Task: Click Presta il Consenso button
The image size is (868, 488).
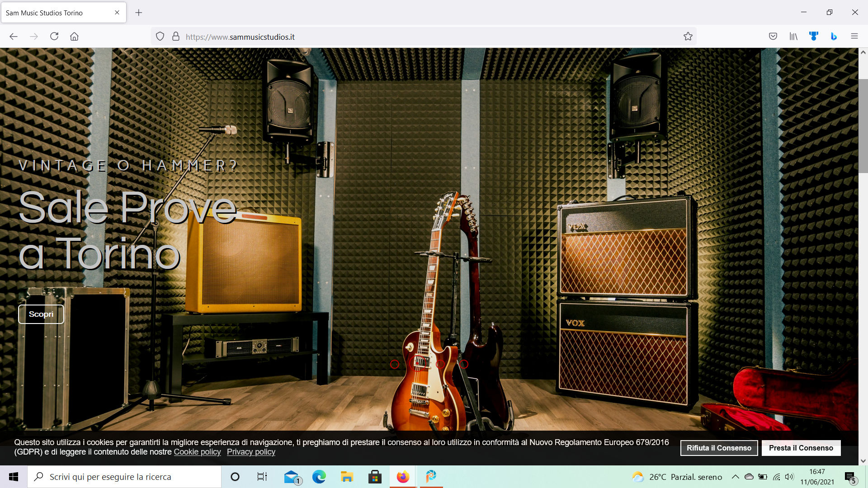Action: pyautogui.click(x=801, y=448)
